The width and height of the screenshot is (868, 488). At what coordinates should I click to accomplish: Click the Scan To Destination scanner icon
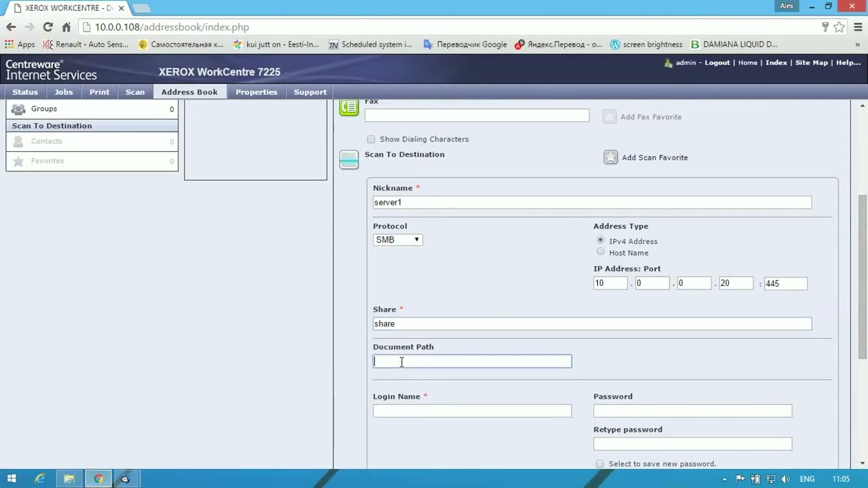coord(349,160)
